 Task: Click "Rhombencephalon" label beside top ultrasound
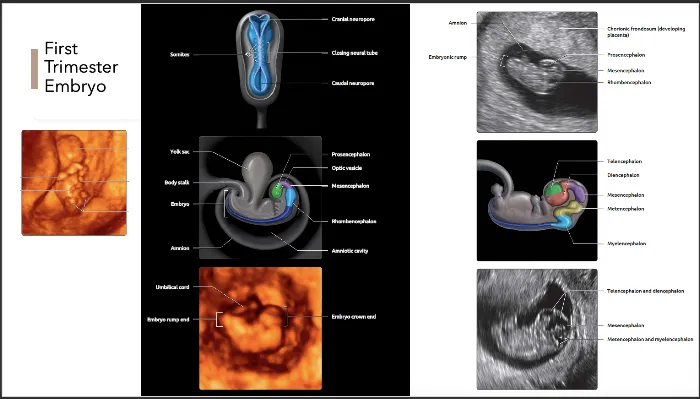(629, 82)
